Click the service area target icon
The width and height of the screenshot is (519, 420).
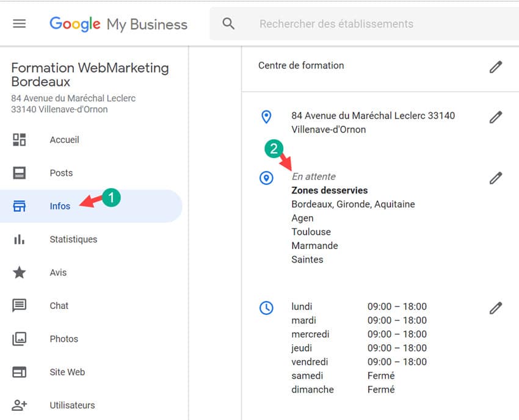tap(266, 178)
